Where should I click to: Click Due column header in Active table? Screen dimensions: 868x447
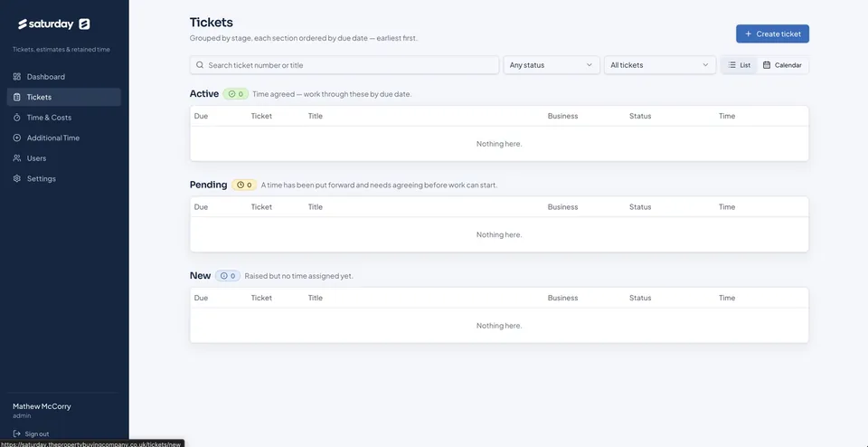[x=201, y=116]
